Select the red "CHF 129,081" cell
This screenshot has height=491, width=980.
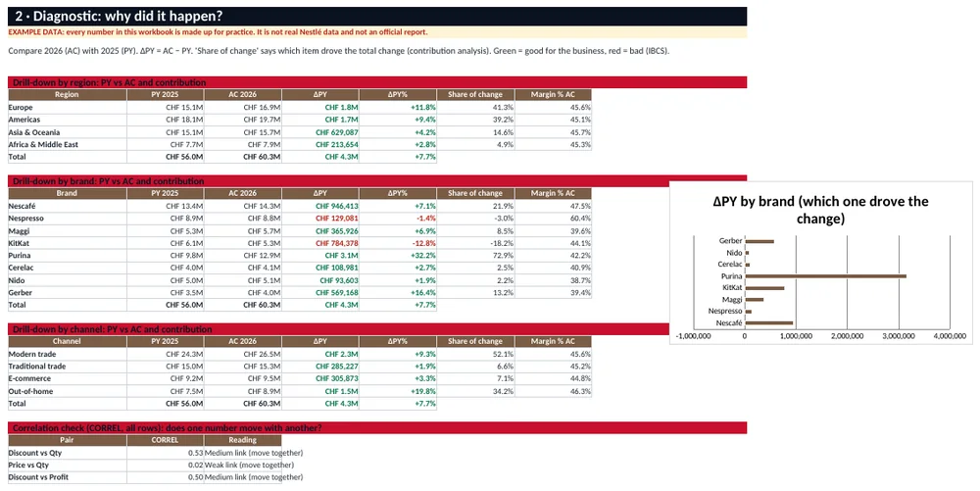coord(320,218)
